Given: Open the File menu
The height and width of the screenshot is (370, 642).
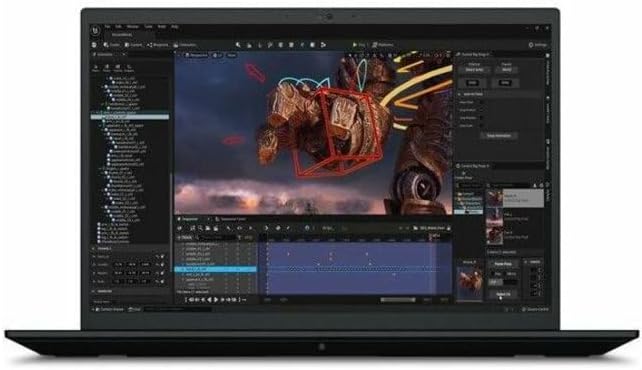Looking at the screenshot, I should click(x=107, y=27).
